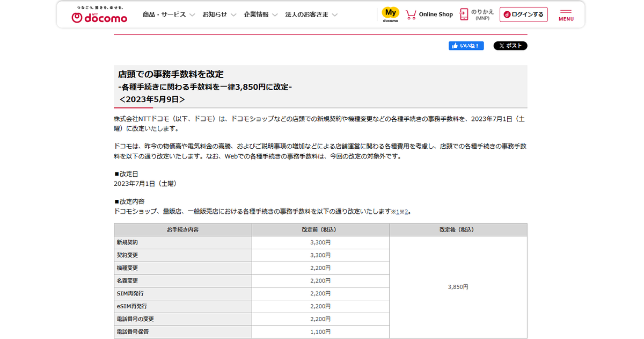Click the 店頭での事務手数料を改定 headline
Screen dimensions: 644x339
pyautogui.click(x=171, y=74)
